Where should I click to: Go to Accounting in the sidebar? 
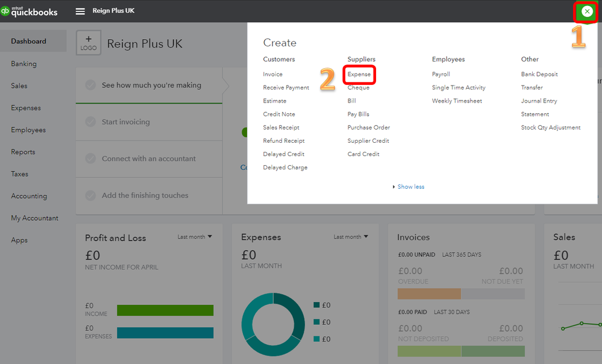(x=29, y=196)
